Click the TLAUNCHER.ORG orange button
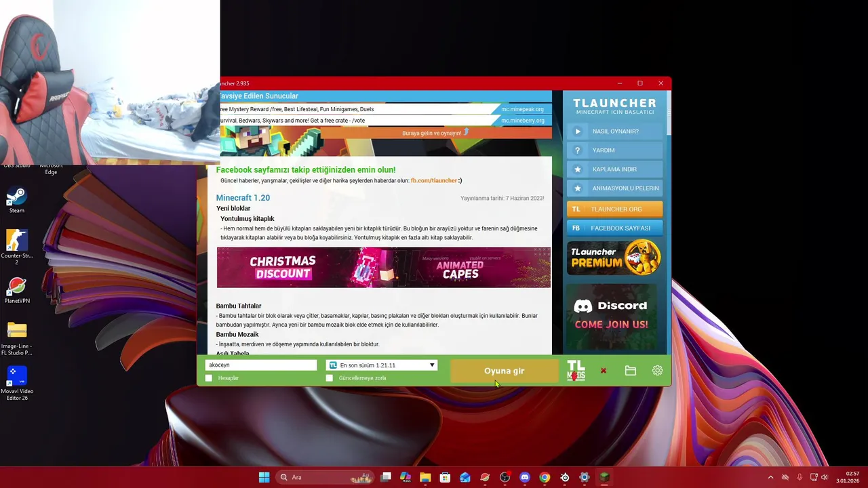This screenshot has width=868, height=488. click(614, 209)
